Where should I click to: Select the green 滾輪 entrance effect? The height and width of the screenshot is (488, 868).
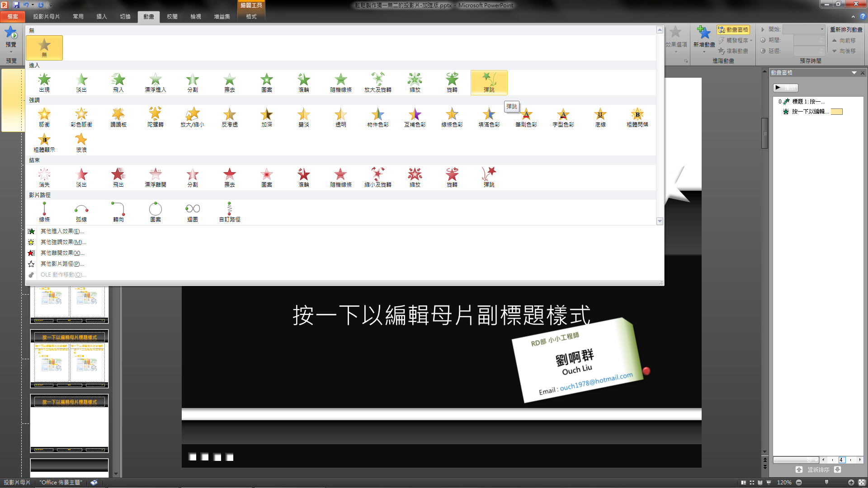(x=304, y=83)
